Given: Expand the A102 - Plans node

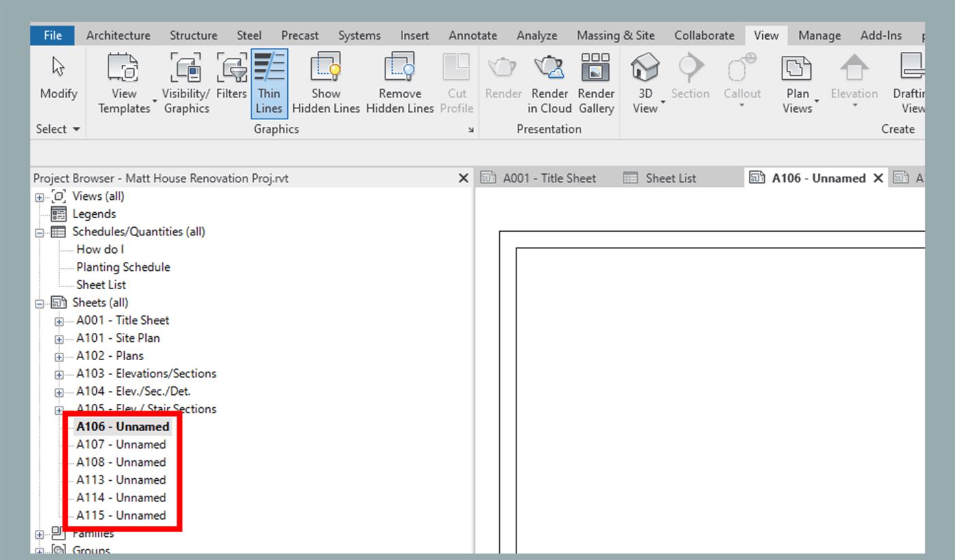Looking at the screenshot, I should (59, 357).
